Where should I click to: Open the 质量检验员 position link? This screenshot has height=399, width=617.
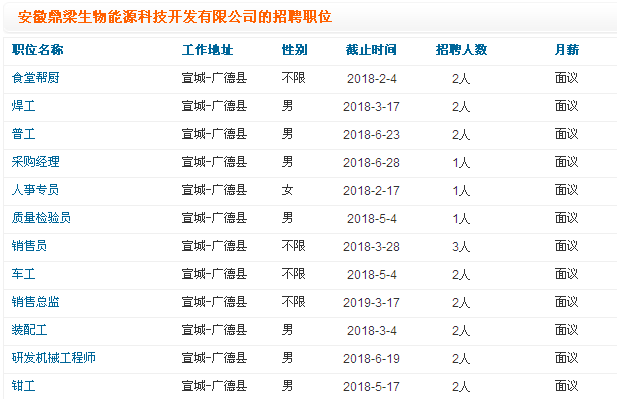(x=41, y=218)
